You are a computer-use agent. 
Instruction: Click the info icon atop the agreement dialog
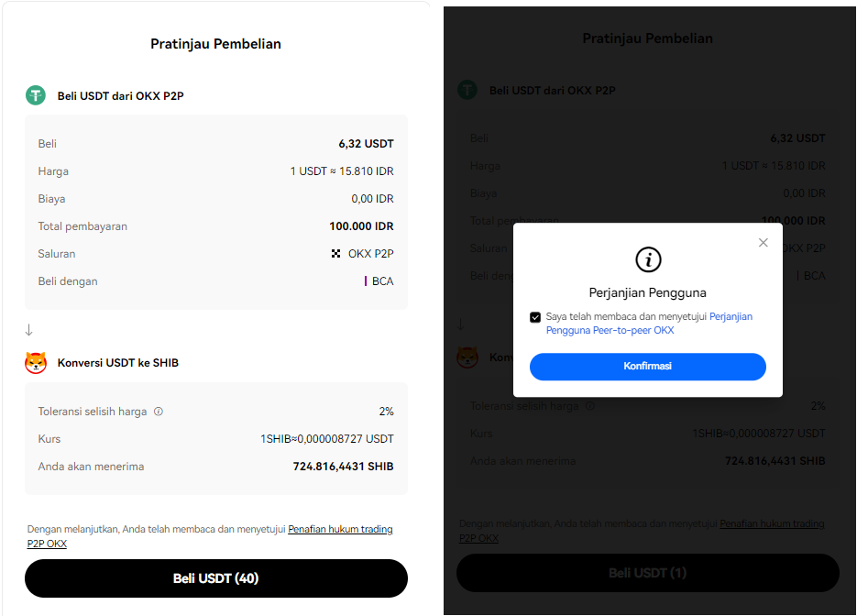click(648, 259)
